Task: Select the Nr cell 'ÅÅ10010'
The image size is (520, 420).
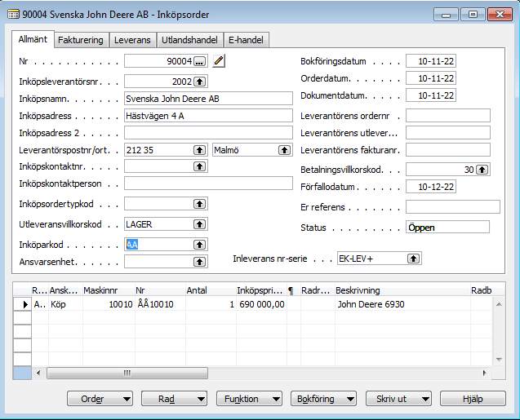Action: [x=160, y=304]
